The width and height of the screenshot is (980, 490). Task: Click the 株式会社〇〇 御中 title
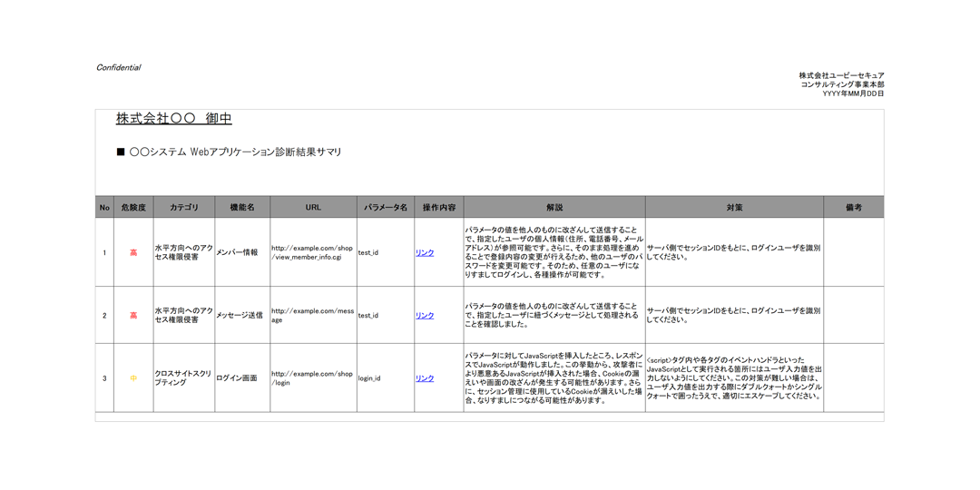click(x=173, y=119)
